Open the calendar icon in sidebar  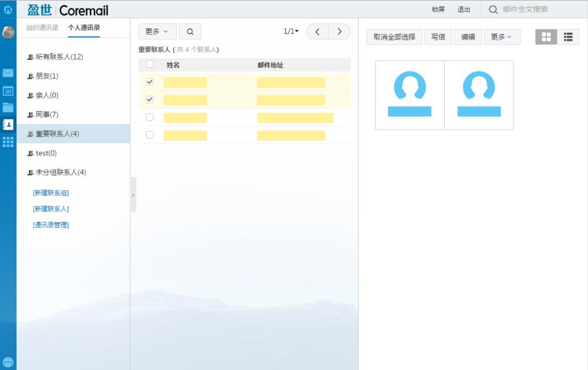(8, 90)
